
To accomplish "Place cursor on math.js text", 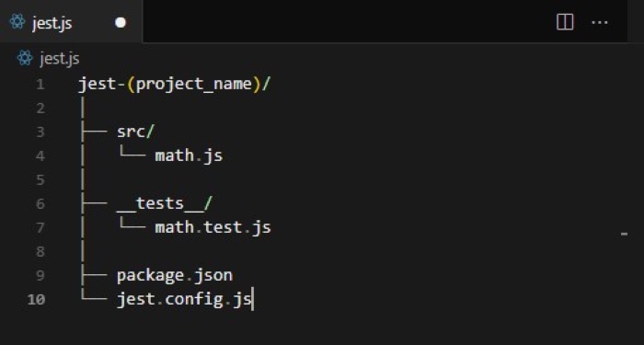I will 189,155.
